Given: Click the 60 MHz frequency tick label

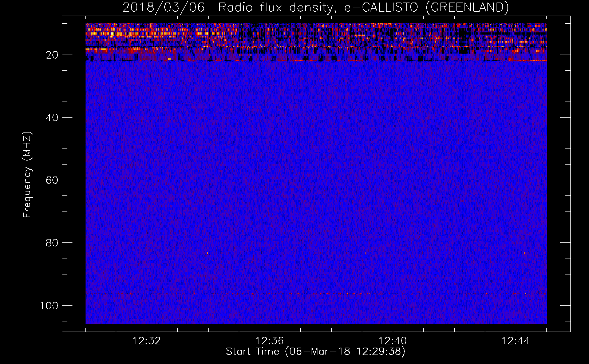Looking at the screenshot, I should click(x=52, y=180).
